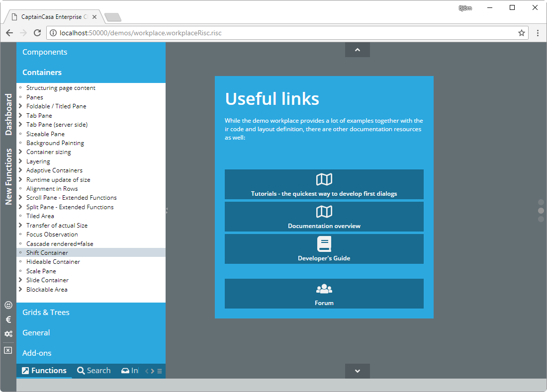Open the gears settings icon in sidebar
Image resolution: width=547 pixels, height=392 pixels.
(8, 334)
